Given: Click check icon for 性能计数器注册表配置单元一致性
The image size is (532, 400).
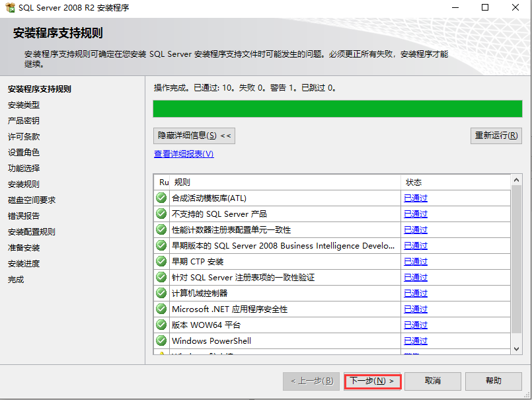Looking at the screenshot, I should [x=159, y=229].
